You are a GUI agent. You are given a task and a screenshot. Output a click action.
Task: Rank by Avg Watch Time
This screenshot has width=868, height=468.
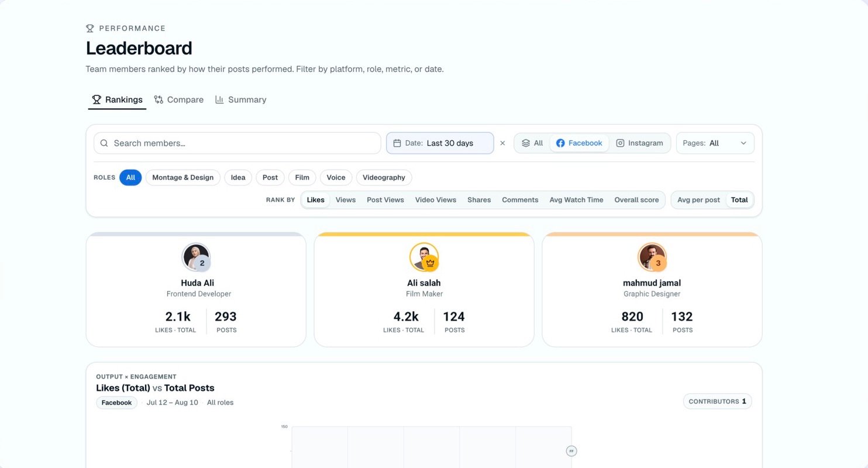click(x=576, y=200)
